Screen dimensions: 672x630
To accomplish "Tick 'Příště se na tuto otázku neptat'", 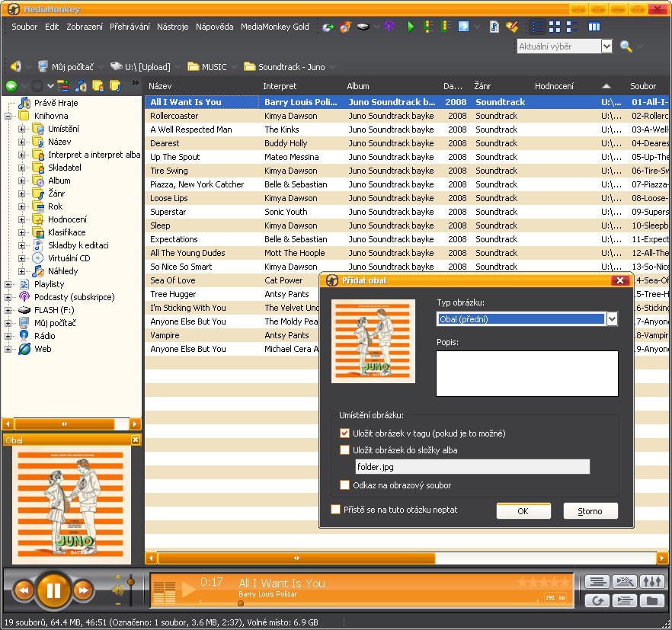I will click(x=335, y=510).
